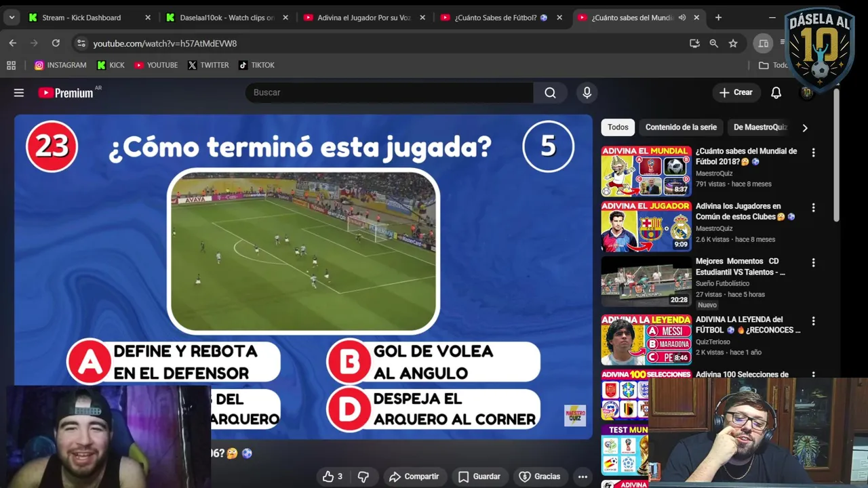Like the video with the thumbs up
Screen dimensions: 868x488
point(332,476)
